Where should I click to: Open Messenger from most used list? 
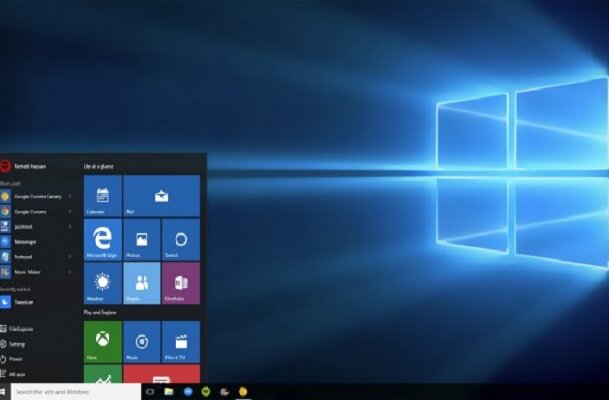[x=25, y=242]
